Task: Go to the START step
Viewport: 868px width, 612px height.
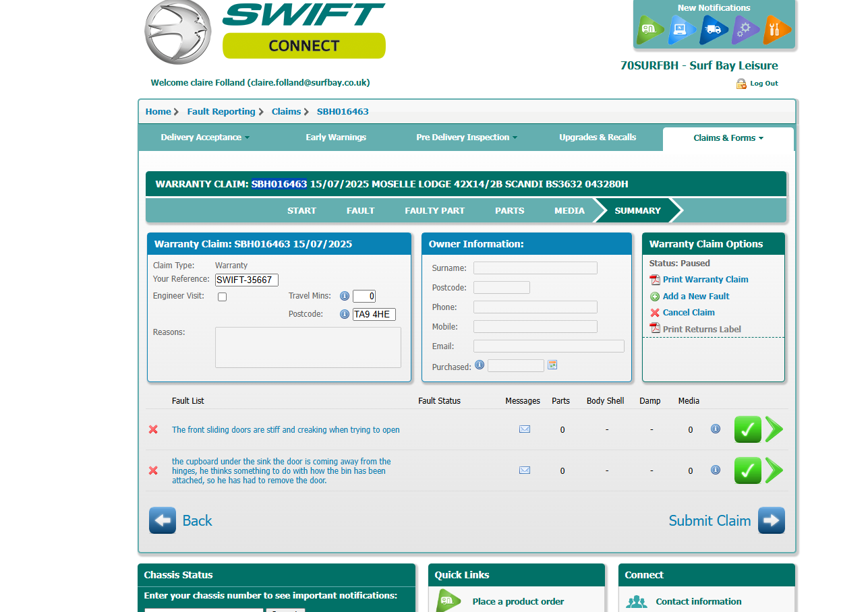Action: click(301, 210)
